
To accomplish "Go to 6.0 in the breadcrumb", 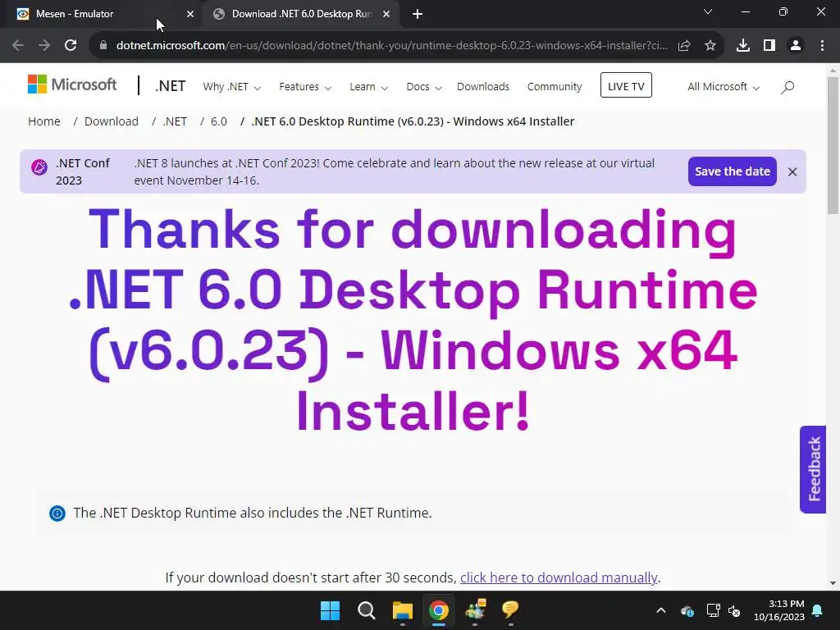I will click(x=218, y=121).
